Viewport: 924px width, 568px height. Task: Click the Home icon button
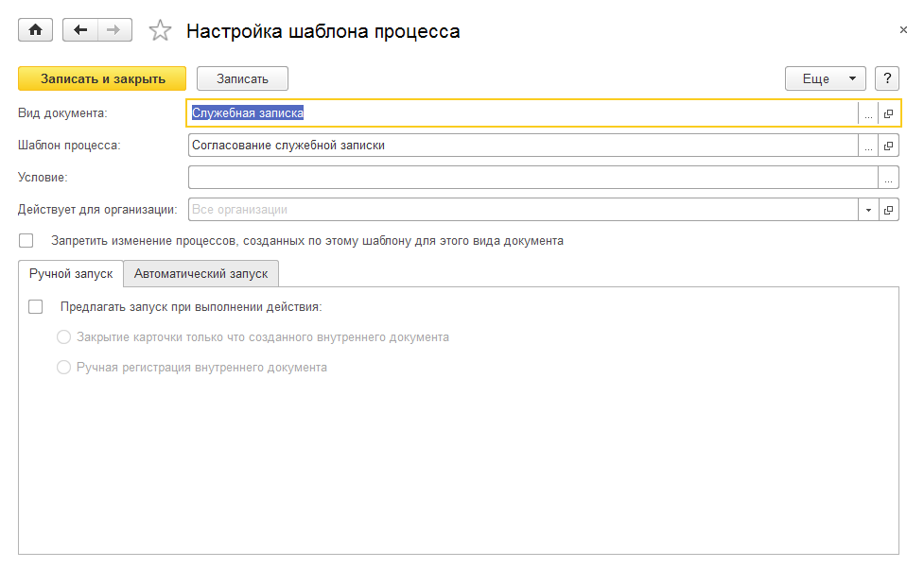pyautogui.click(x=36, y=30)
